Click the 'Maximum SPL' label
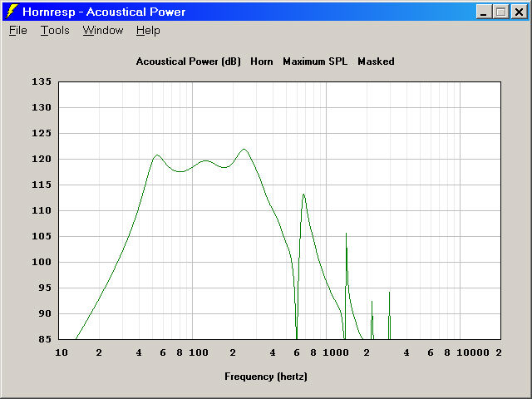The height and width of the screenshot is (399, 532). tap(315, 62)
